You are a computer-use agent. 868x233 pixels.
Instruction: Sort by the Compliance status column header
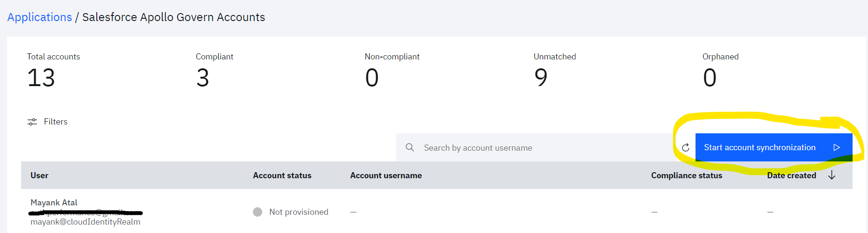click(687, 175)
